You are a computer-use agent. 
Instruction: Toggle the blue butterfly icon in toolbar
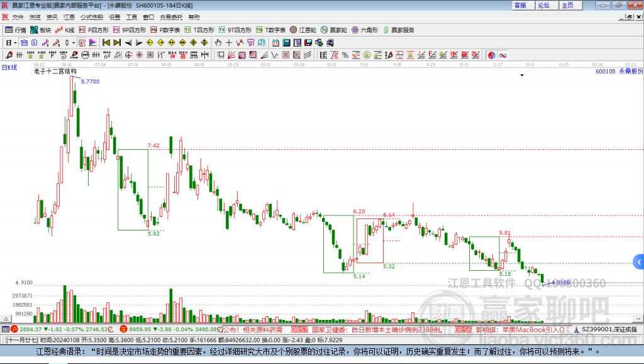tap(25, 43)
